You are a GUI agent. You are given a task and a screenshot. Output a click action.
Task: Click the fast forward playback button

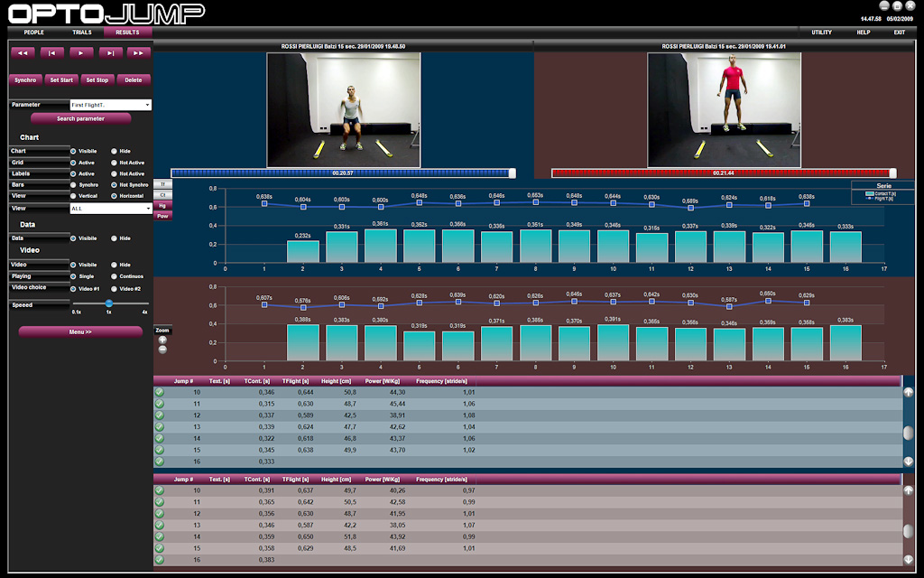click(x=138, y=53)
